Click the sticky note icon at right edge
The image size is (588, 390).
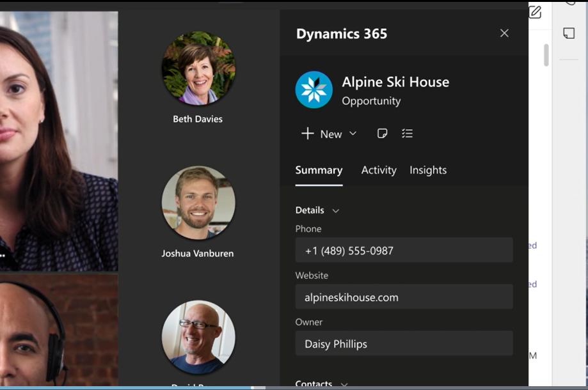569,33
